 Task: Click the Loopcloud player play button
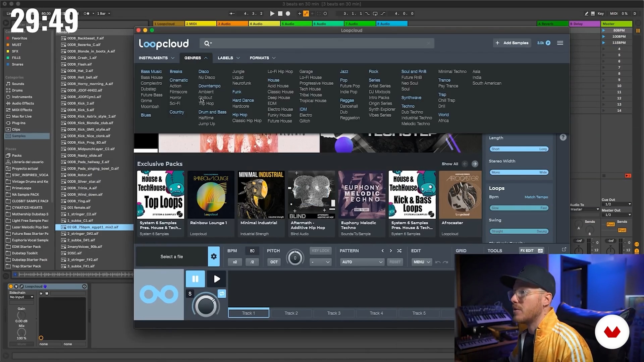click(x=217, y=279)
